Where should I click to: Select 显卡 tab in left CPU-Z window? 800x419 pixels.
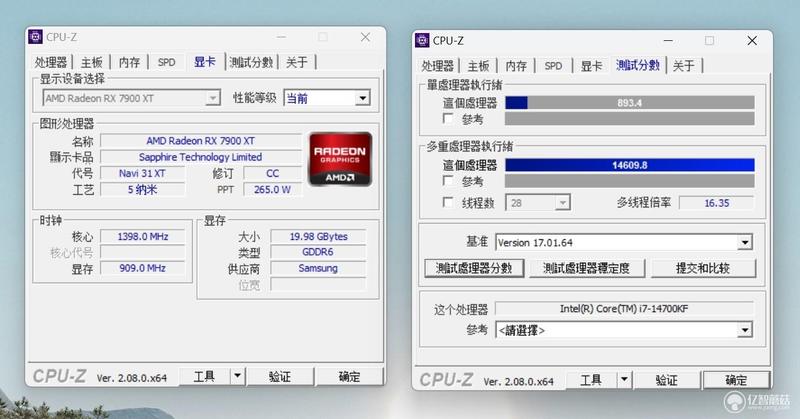coord(205,62)
